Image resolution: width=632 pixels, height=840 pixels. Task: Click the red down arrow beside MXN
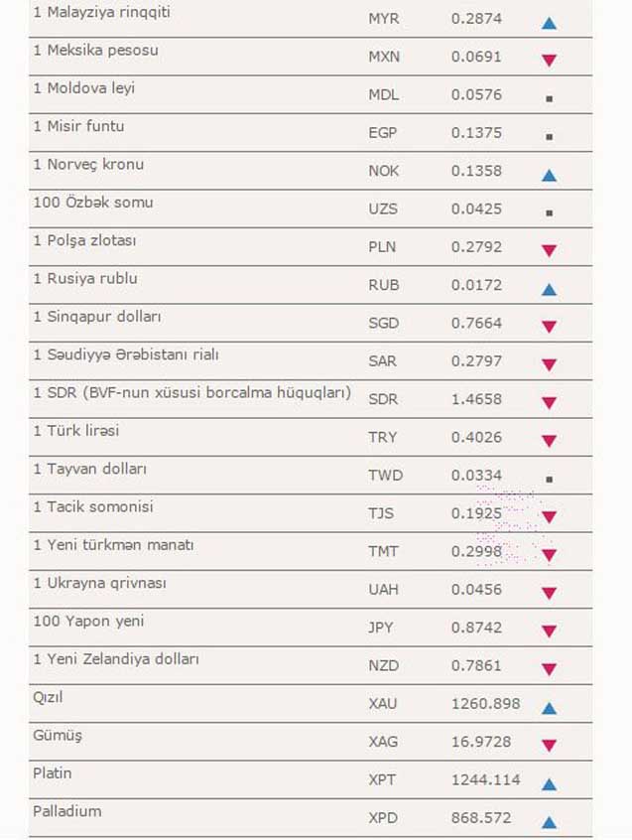point(549,61)
